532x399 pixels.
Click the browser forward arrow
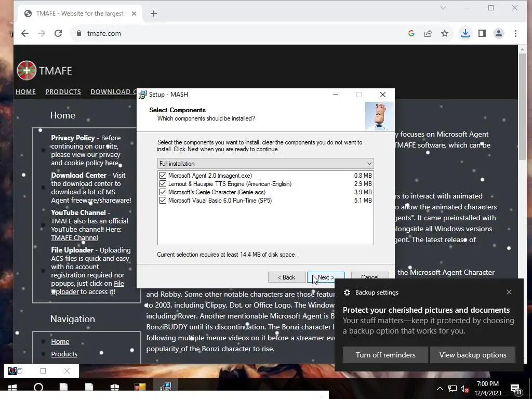(42, 33)
